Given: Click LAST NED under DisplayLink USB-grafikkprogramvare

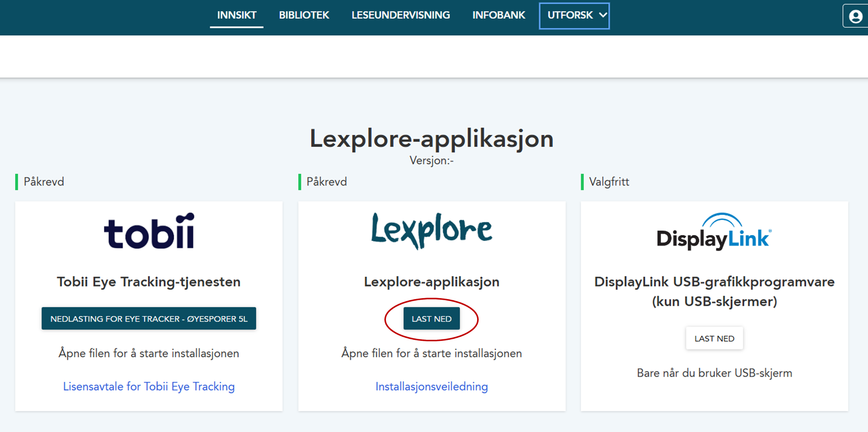Looking at the screenshot, I should (714, 338).
